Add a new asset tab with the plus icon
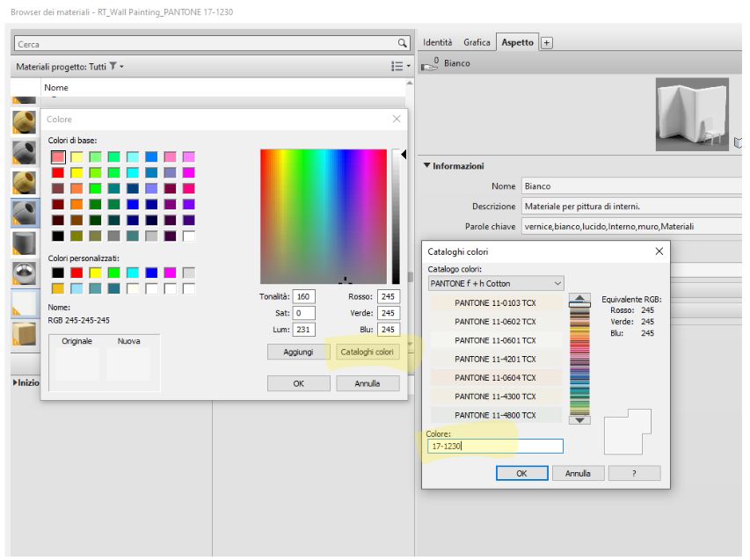Viewport: 750px width, 560px height. [546, 42]
